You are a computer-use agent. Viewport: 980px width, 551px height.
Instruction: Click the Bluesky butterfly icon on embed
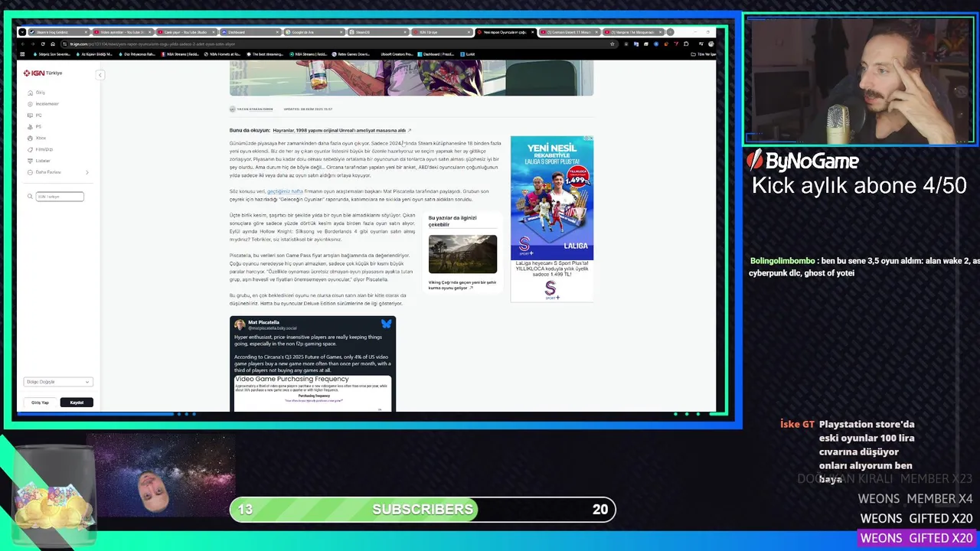click(387, 324)
